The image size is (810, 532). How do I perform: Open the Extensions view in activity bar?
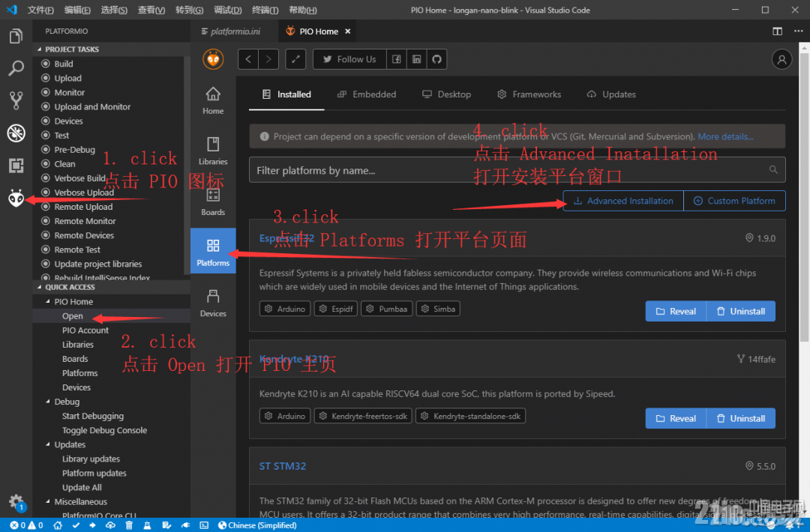pos(16,166)
